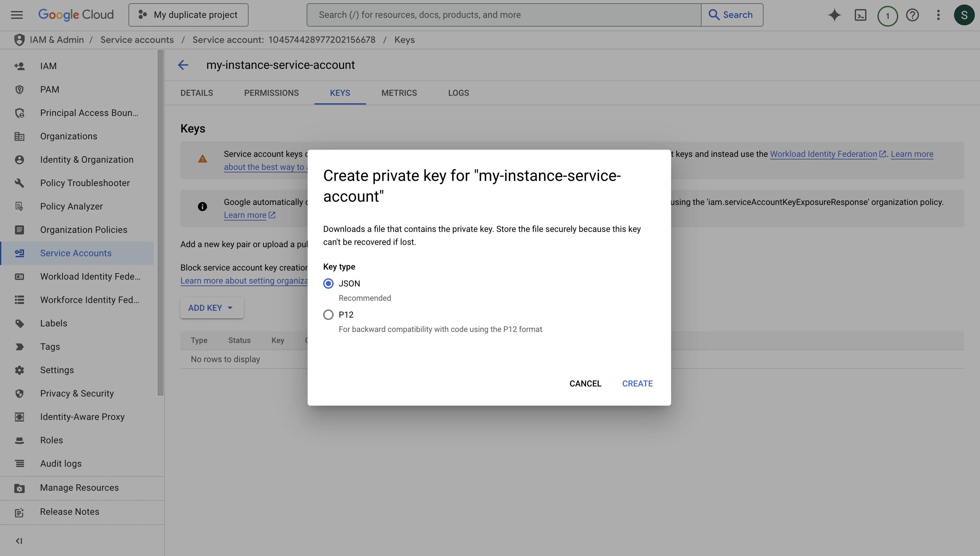Open the main navigation hamburger menu
The image size is (980, 556).
point(17,15)
